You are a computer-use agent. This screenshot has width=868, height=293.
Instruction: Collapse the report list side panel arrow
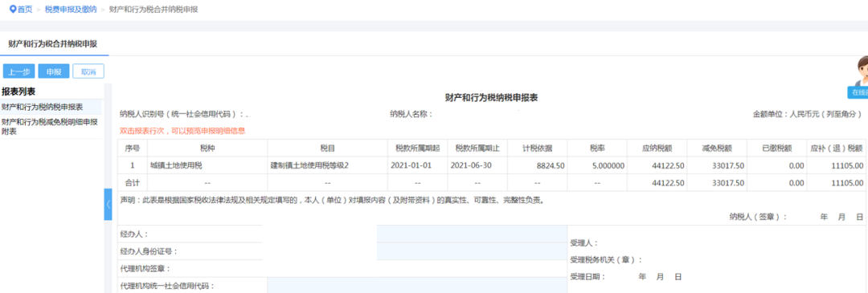click(x=108, y=204)
